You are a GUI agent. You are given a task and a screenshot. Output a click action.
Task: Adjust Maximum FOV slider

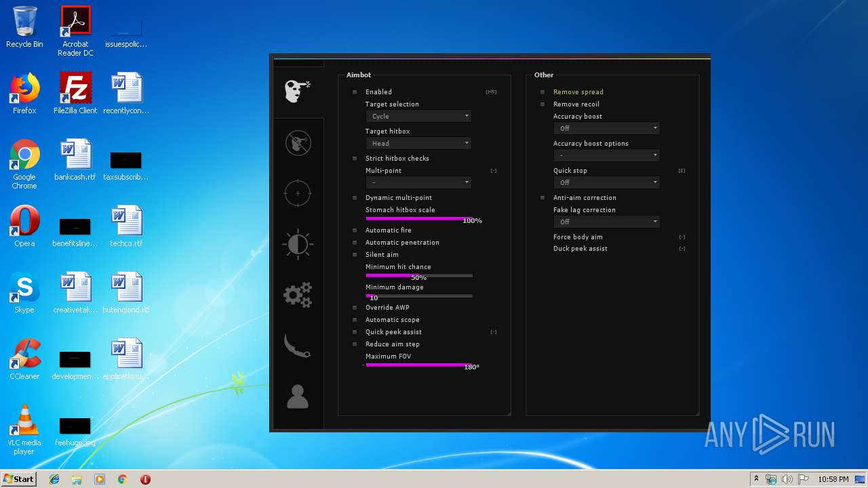419,365
